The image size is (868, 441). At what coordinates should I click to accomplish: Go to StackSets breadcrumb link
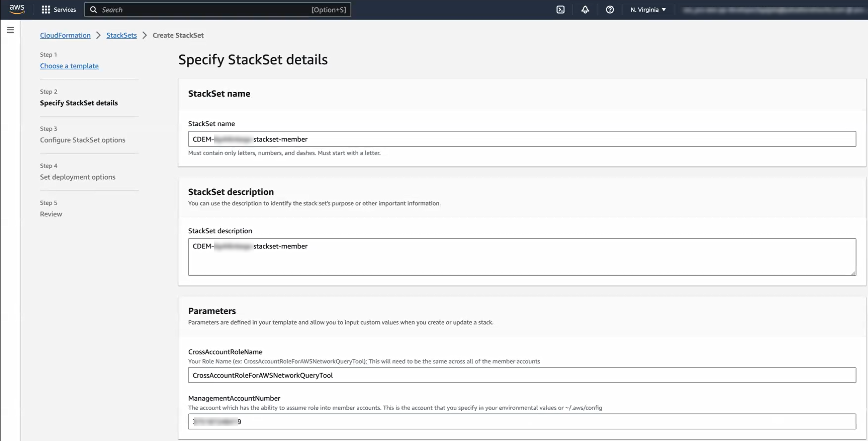(x=122, y=35)
